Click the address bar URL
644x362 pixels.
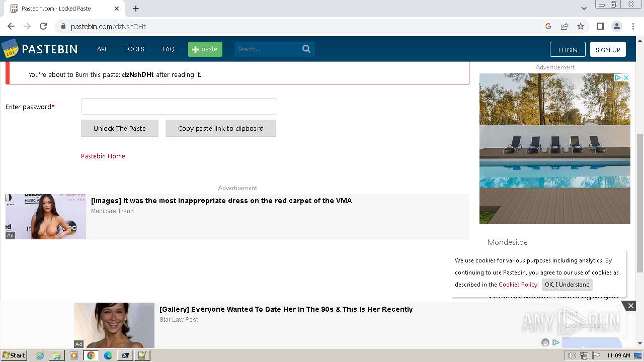click(x=108, y=26)
